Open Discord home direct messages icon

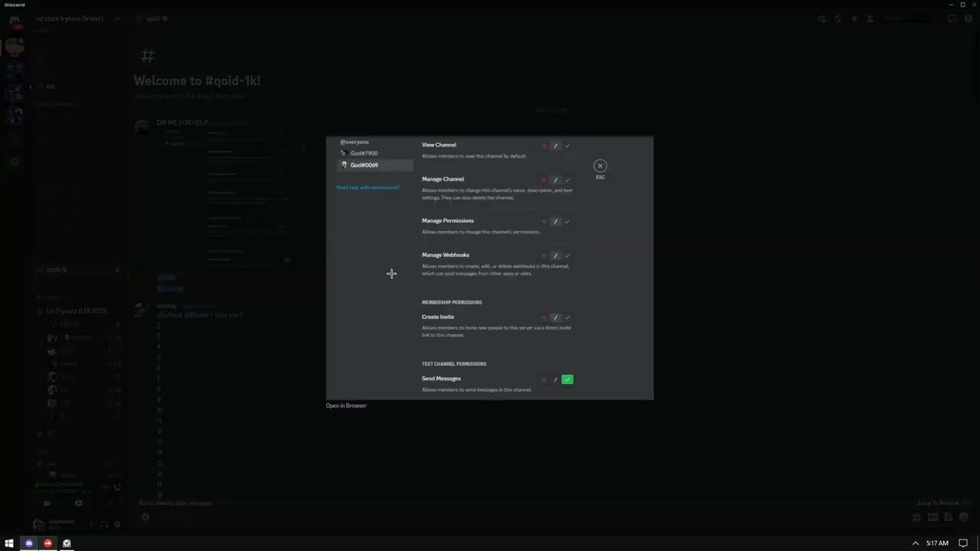tap(15, 20)
